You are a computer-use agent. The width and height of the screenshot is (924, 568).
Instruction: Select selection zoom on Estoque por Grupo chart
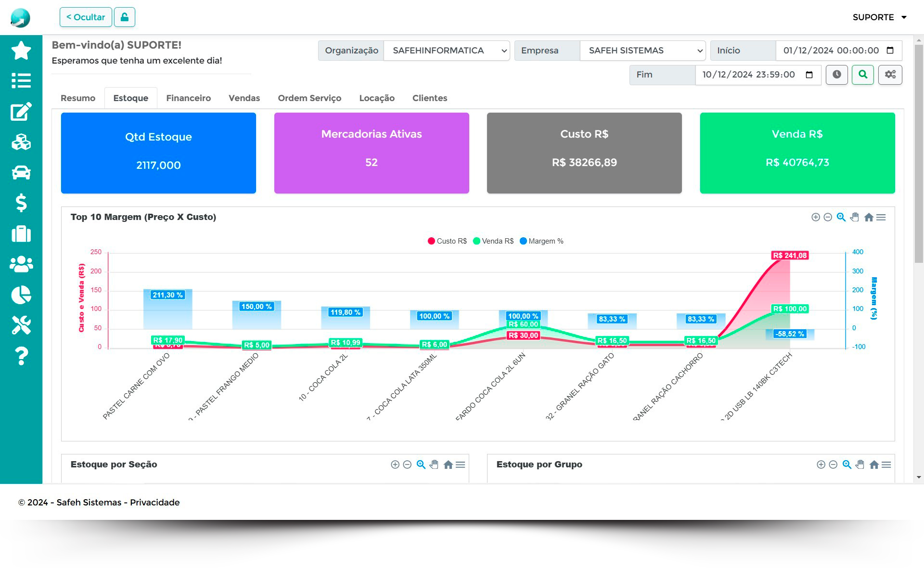click(x=847, y=465)
